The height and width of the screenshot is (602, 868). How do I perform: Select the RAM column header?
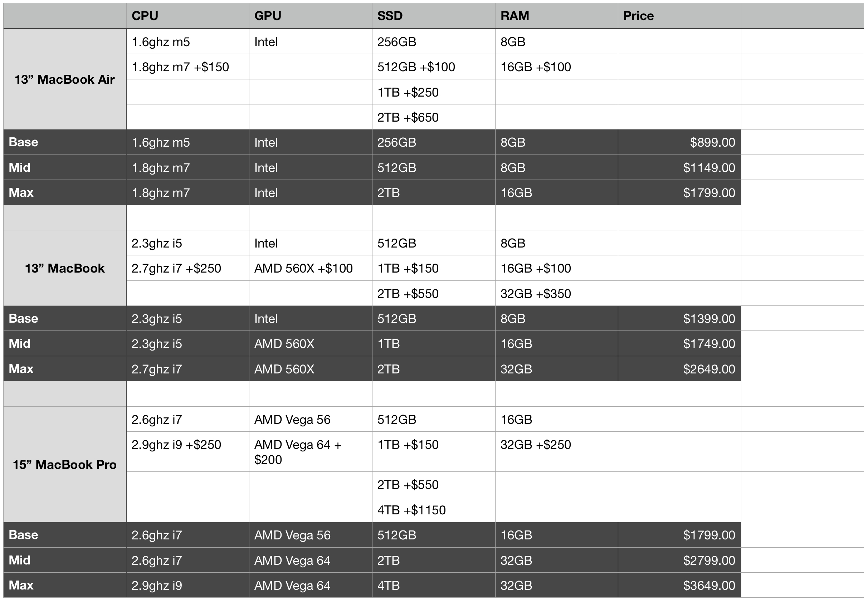coord(556,16)
